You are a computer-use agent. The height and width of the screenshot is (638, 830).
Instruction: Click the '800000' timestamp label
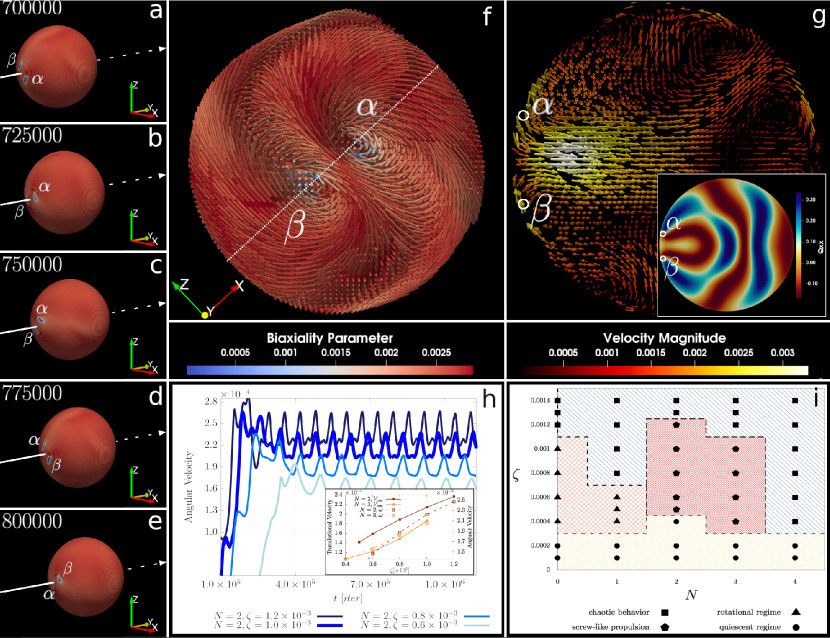[x=32, y=522]
